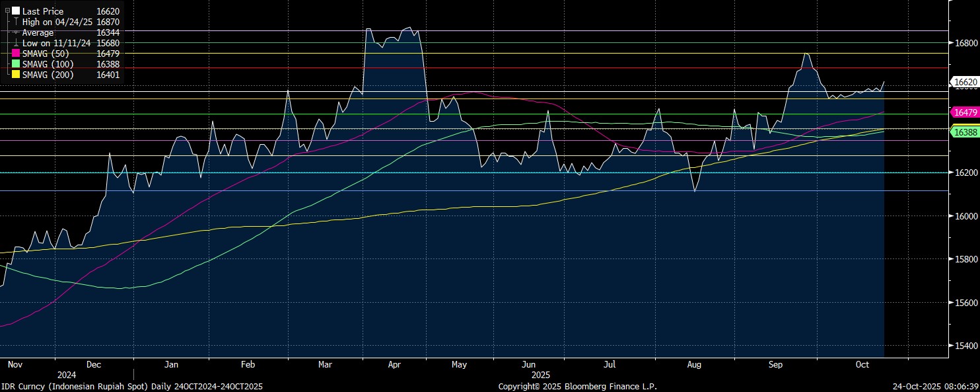Click the magenta 16479 axis price tag
The height and width of the screenshot is (392, 980).
pyautogui.click(x=965, y=113)
